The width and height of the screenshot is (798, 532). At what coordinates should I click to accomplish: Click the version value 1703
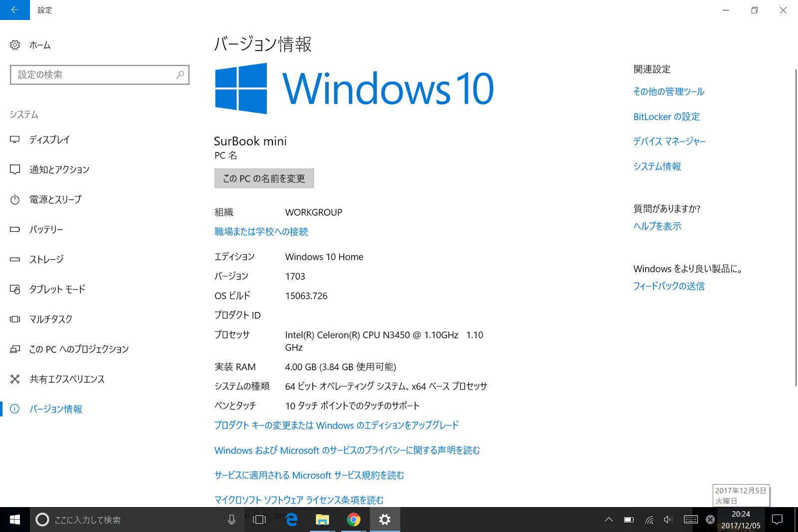tap(295, 276)
